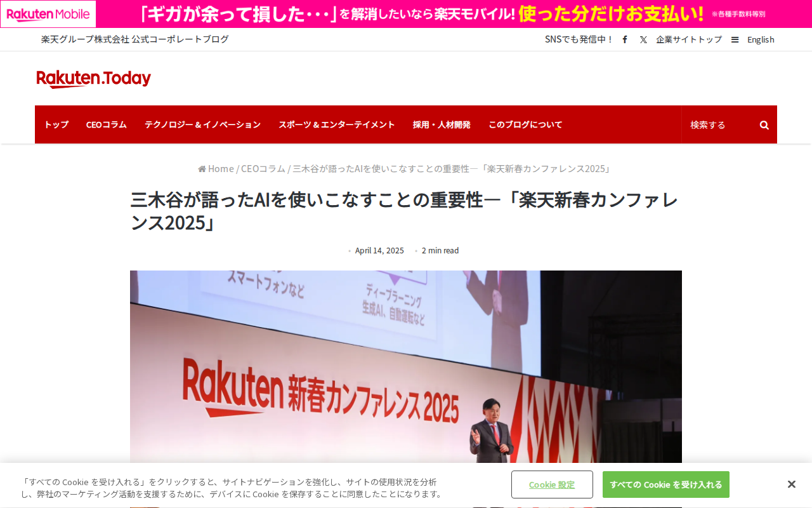Viewport: 812px width, 508px height.
Task: Click the Rakuten.Today logo
Action: click(x=94, y=79)
